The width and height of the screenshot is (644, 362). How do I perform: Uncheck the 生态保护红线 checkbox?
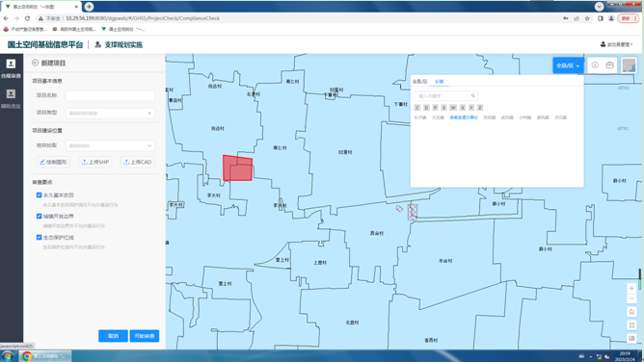(39, 238)
